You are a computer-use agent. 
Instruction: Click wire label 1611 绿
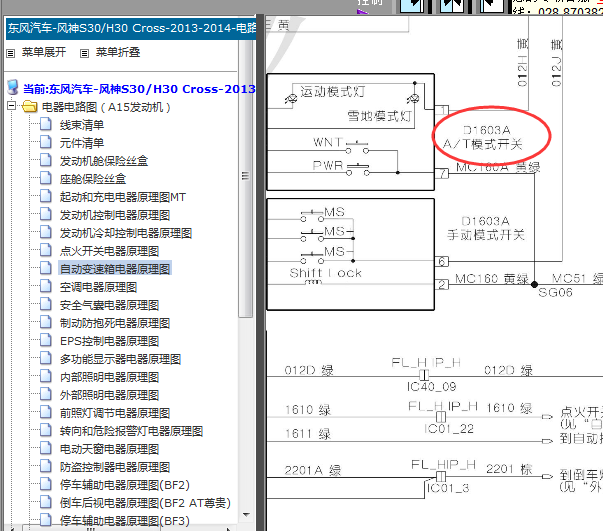click(x=308, y=434)
